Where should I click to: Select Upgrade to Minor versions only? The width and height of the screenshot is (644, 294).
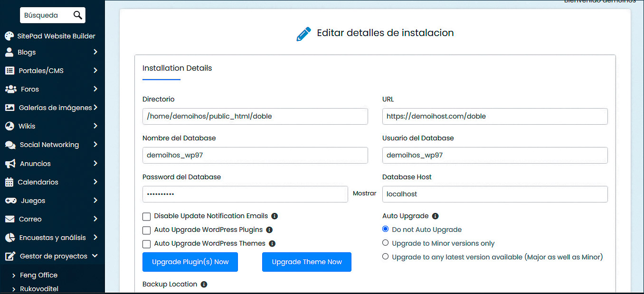coord(385,242)
